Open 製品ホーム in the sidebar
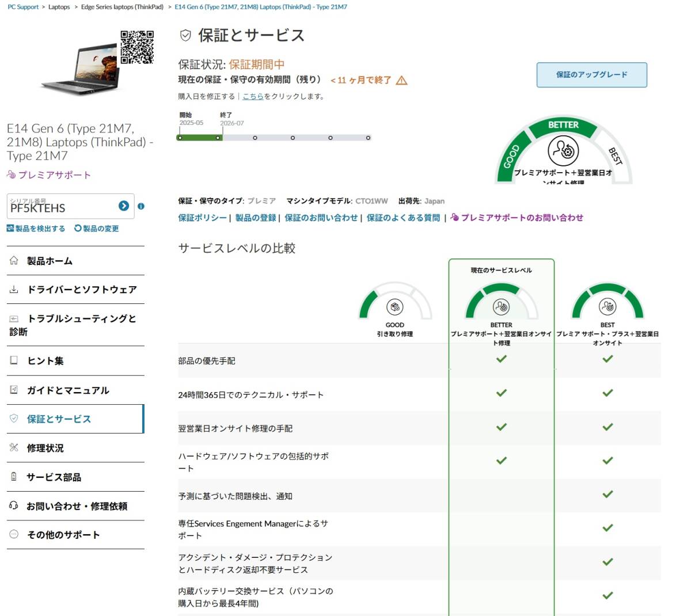This screenshot has height=616, width=691. tap(75, 261)
